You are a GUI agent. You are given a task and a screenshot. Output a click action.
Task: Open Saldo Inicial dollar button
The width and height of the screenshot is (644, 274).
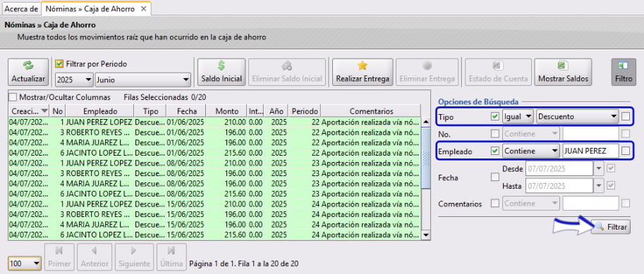point(221,72)
